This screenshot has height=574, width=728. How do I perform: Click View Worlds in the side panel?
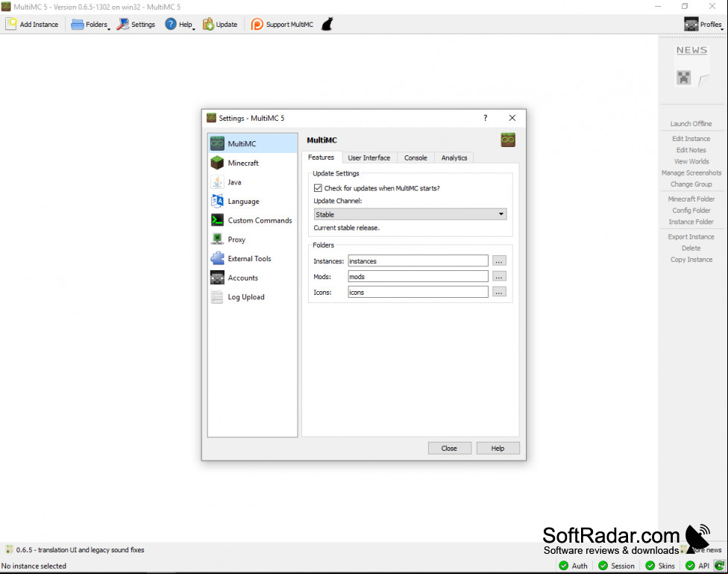click(691, 161)
